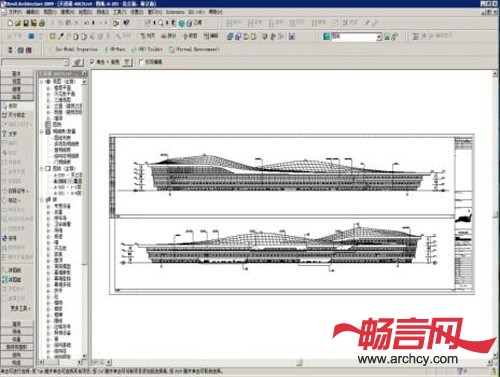
Task: Click the 3D view globe icon
Action: (182, 23)
